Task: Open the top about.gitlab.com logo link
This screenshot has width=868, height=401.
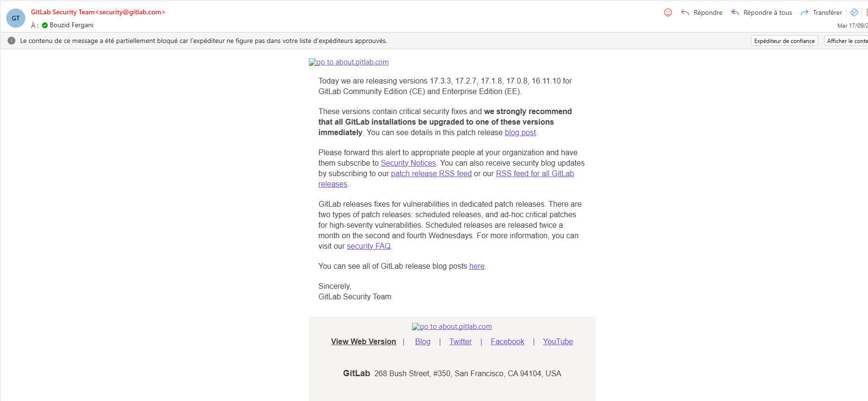Action: tap(349, 62)
